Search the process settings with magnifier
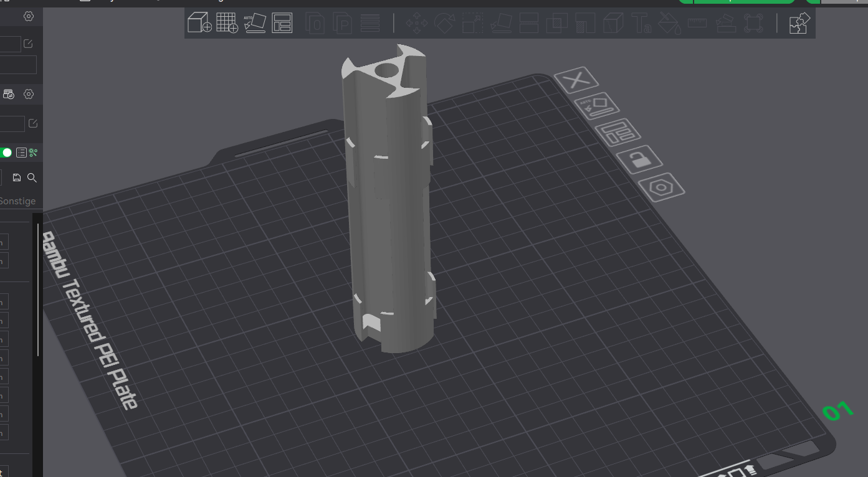This screenshot has height=477, width=868. point(32,177)
